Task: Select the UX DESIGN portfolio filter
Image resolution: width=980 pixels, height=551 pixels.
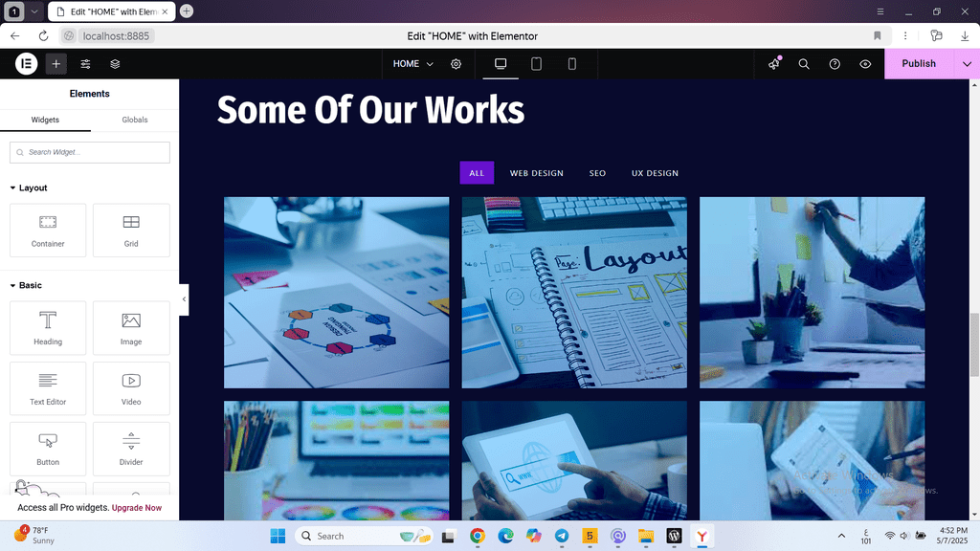Action: [x=655, y=173]
